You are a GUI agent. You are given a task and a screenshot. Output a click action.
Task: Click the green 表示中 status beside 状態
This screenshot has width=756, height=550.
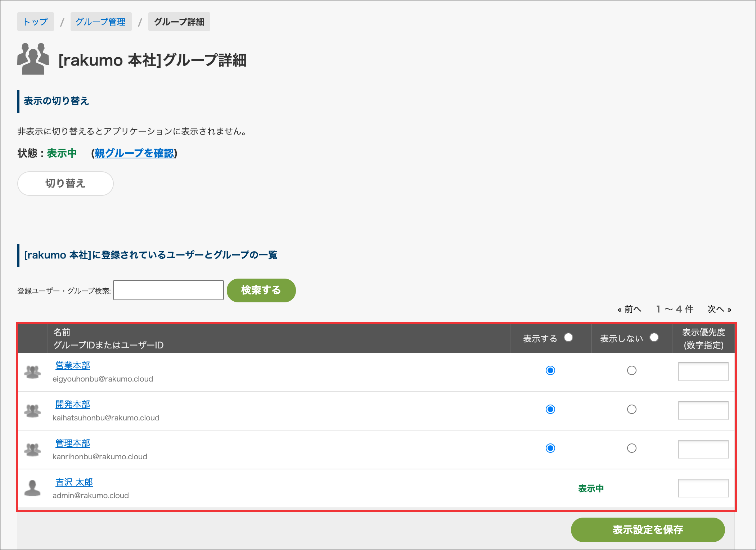(x=62, y=153)
